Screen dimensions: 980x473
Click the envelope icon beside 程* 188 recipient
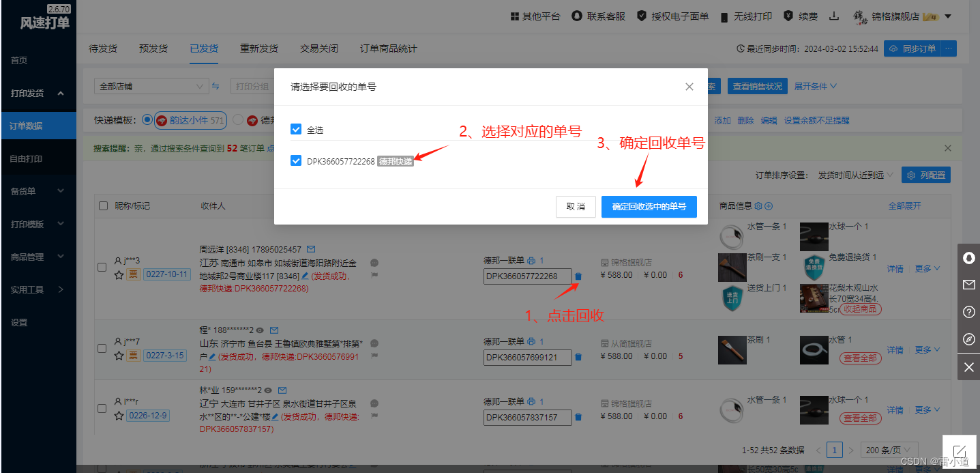click(x=274, y=330)
